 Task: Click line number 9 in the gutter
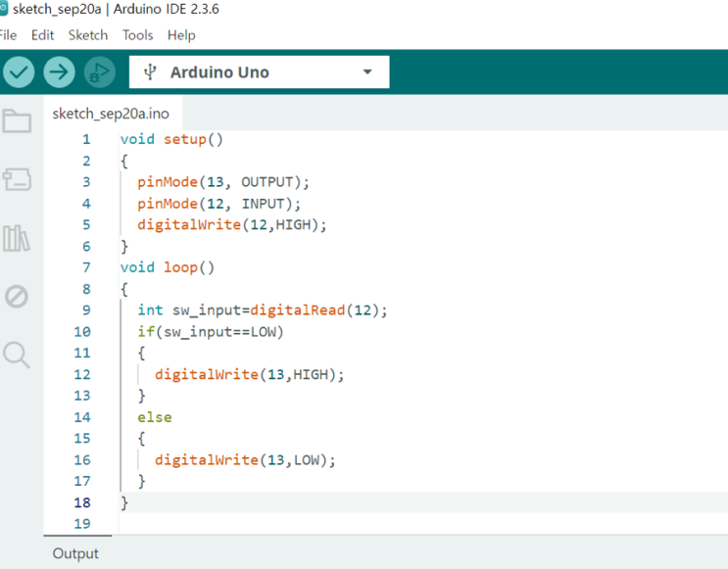click(86, 310)
